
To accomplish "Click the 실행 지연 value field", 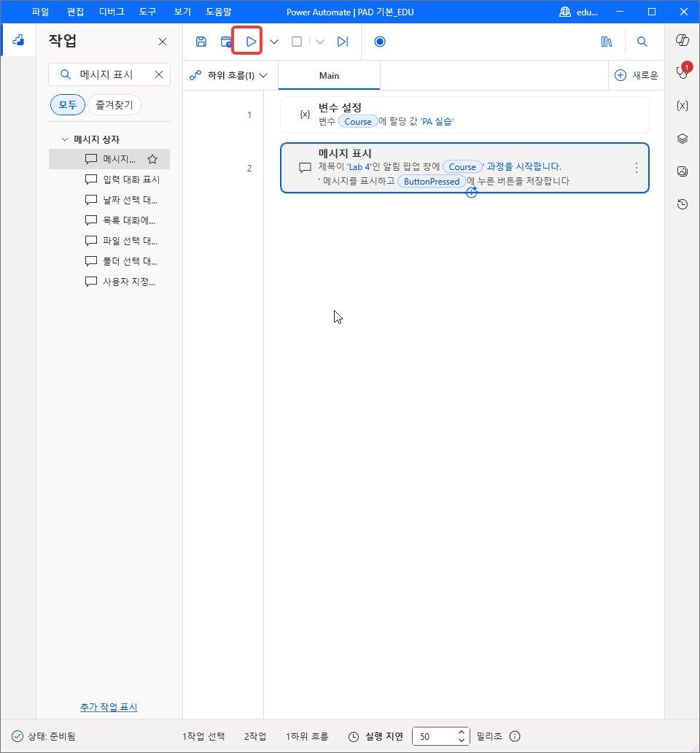I will coord(436,736).
